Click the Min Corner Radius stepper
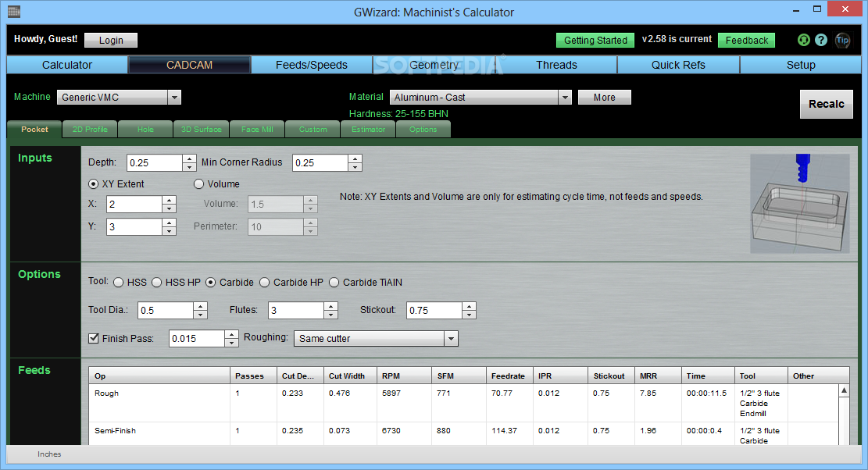 tap(355, 162)
